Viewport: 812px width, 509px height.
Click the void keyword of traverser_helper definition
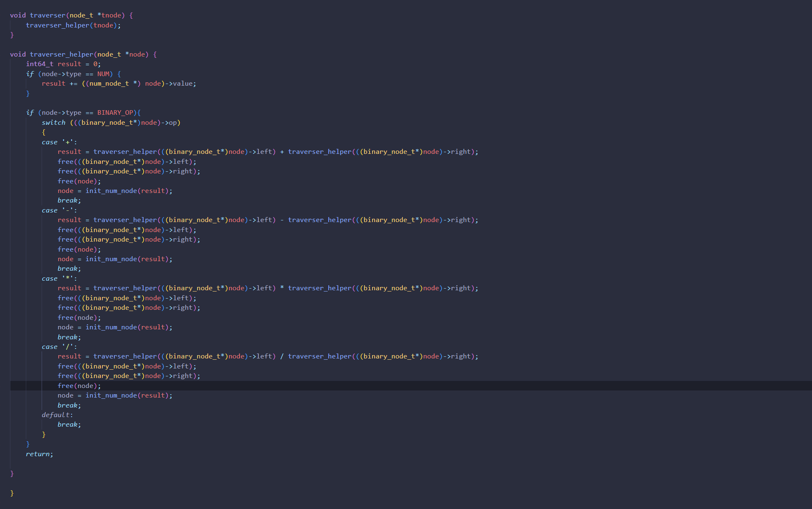[18, 54]
